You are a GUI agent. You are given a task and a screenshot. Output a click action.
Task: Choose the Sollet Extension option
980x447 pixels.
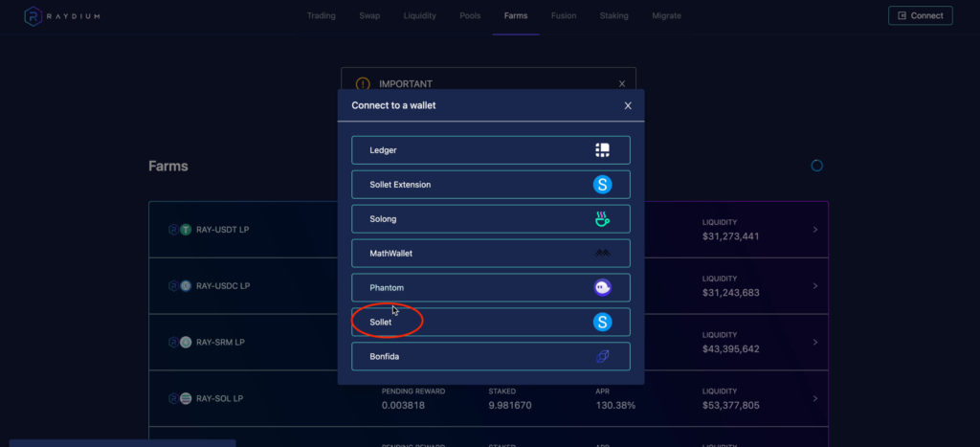491,185
